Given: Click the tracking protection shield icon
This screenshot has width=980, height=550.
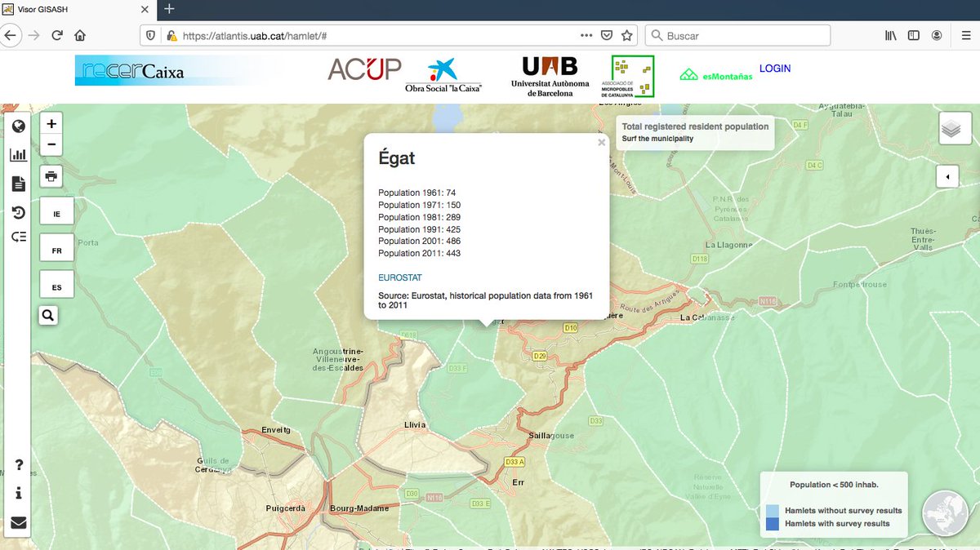Looking at the screenshot, I should click(150, 36).
